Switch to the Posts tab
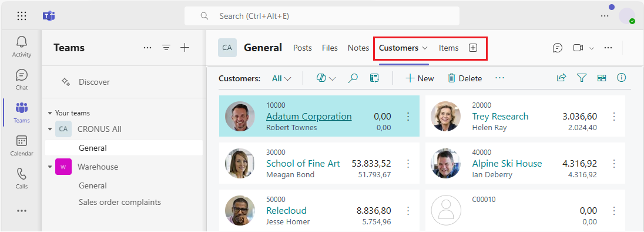 tap(302, 48)
